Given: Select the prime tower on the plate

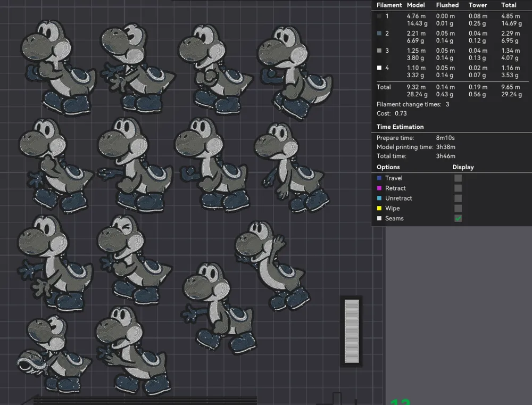Looking at the screenshot, I should point(352,331).
